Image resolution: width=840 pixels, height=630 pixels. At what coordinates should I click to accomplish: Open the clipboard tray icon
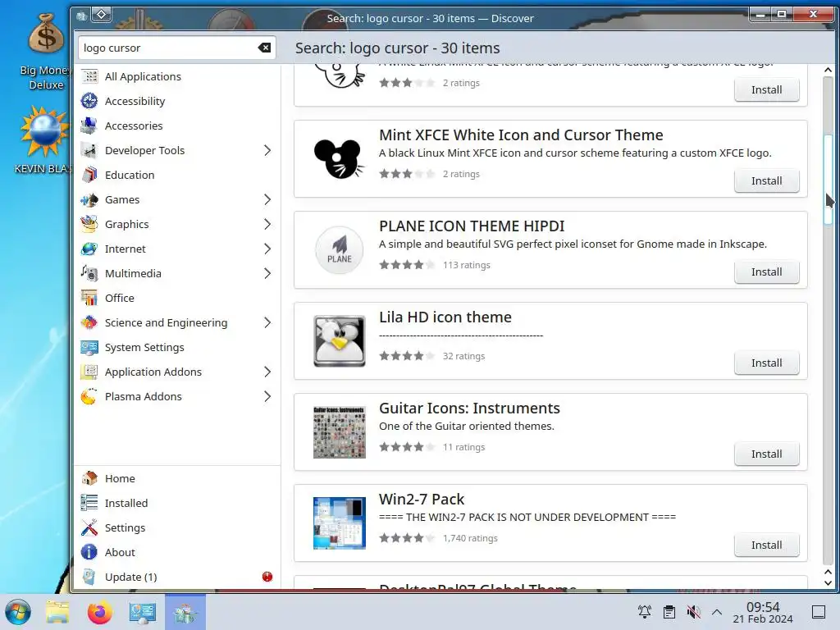tap(669, 612)
